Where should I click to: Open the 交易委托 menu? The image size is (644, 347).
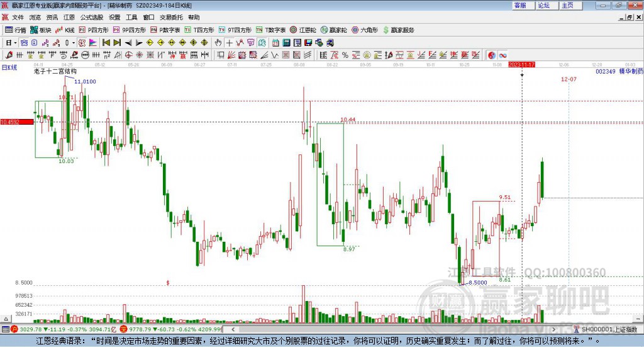171,17
